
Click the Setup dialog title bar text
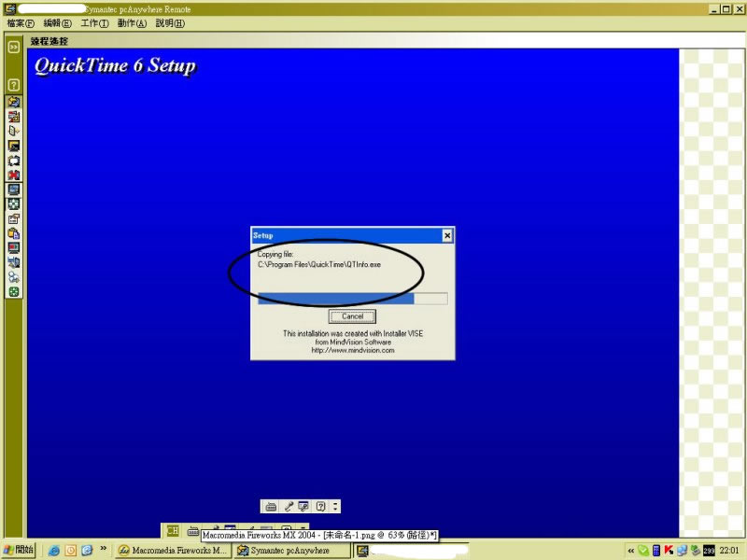(x=263, y=236)
